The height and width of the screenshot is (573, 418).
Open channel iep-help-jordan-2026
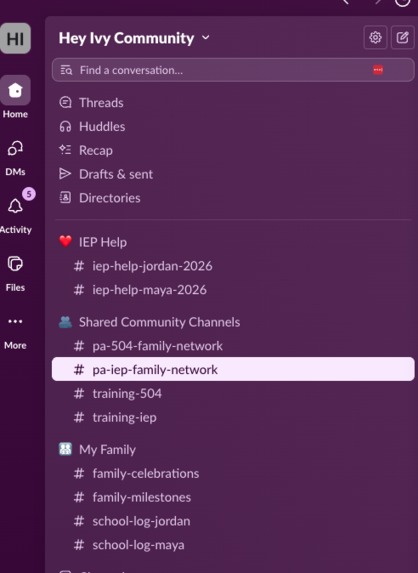[233, 266]
